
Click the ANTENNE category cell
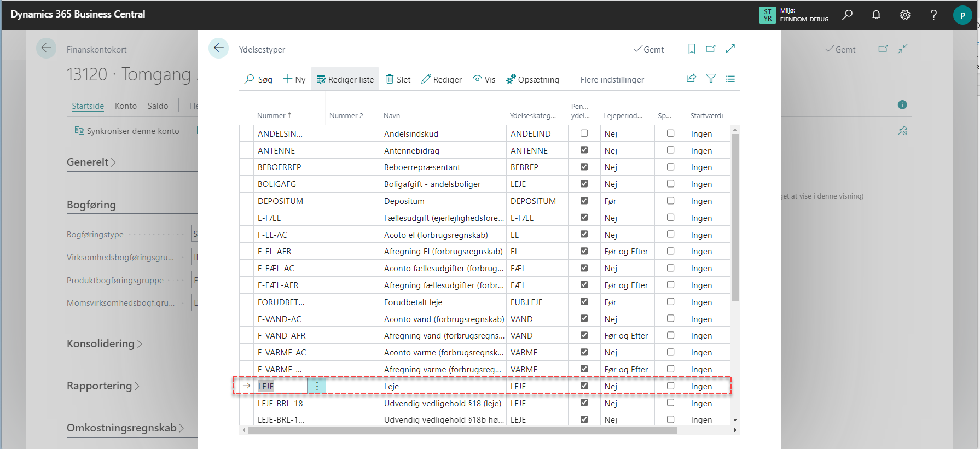coord(537,150)
